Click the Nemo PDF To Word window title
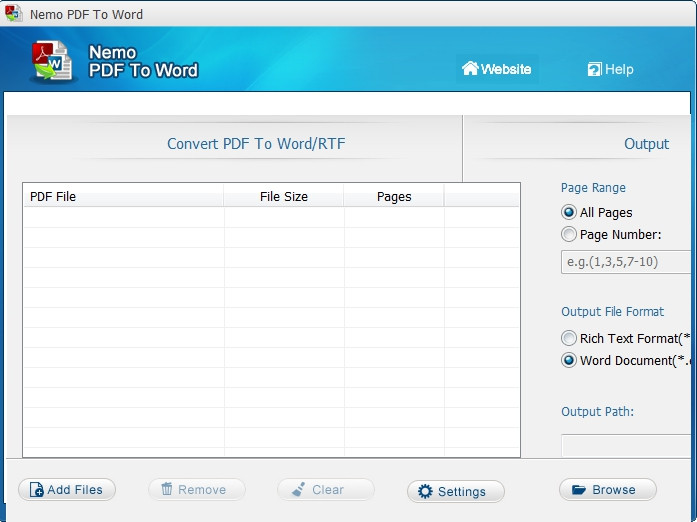Image resolution: width=697 pixels, height=522 pixels. [x=86, y=14]
